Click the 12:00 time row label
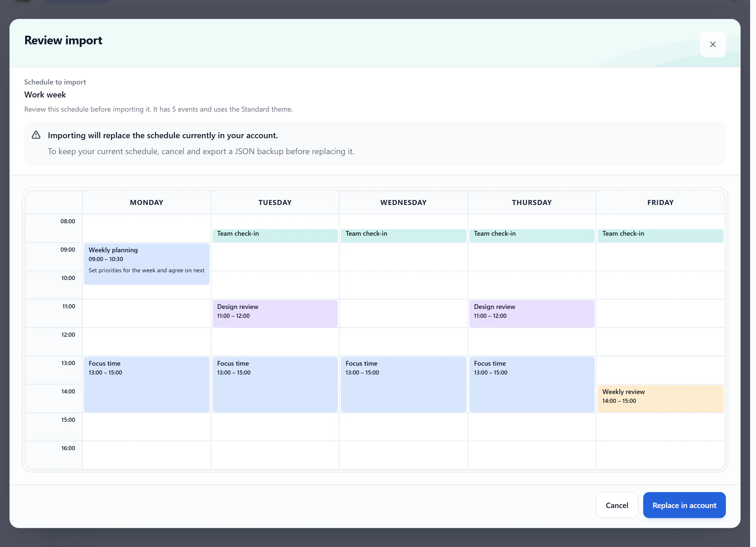 point(68,335)
